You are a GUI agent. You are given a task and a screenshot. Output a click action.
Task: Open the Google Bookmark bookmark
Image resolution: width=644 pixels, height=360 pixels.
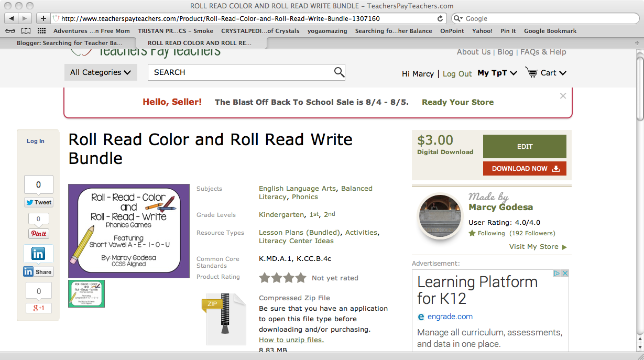(x=550, y=31)
